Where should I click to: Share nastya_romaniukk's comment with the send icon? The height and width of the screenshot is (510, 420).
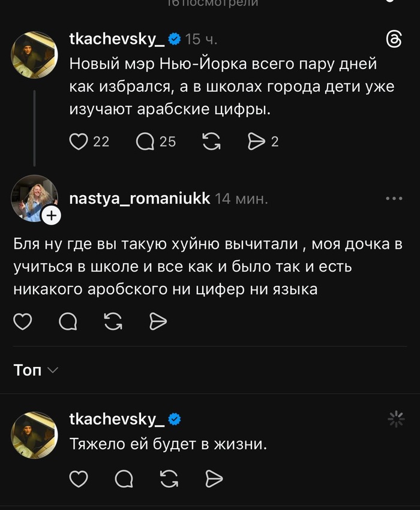[158, 322]
